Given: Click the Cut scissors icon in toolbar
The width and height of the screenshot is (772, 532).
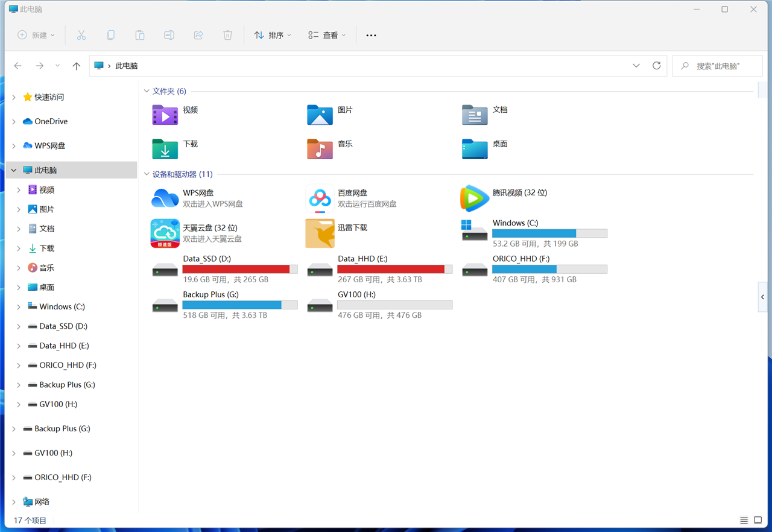Looking at the screenshot, I should [81, 35].
